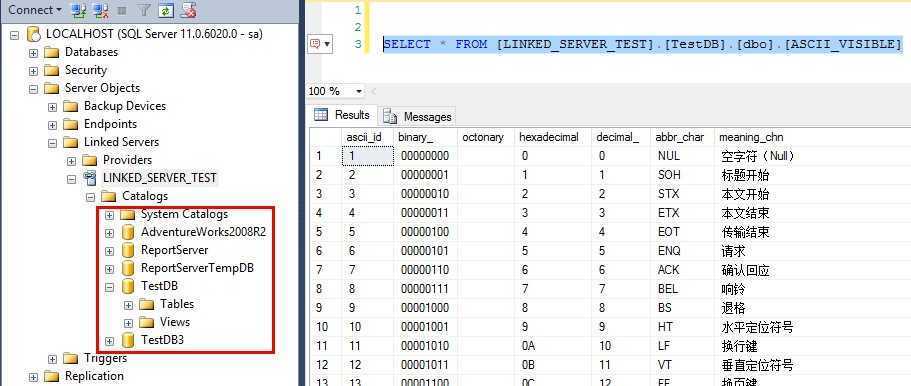Viewport: 911px width, 386px height.
Task: Switch to the Messages tab
Action: pyautogui.click(x=418, y=117)
